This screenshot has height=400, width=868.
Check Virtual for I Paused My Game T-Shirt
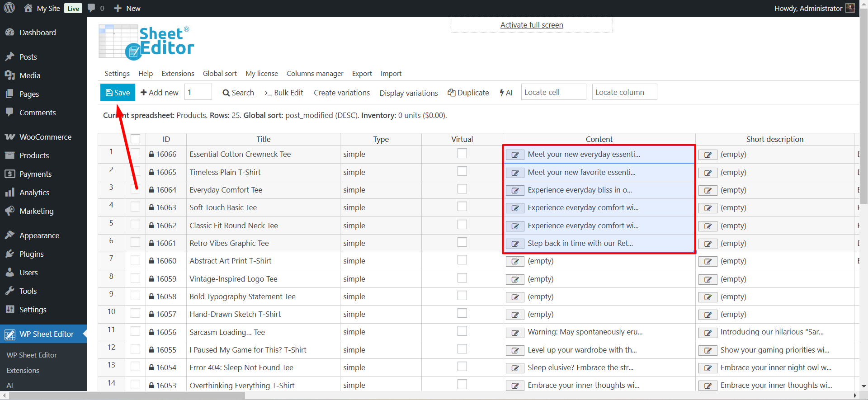pos(462,349)
